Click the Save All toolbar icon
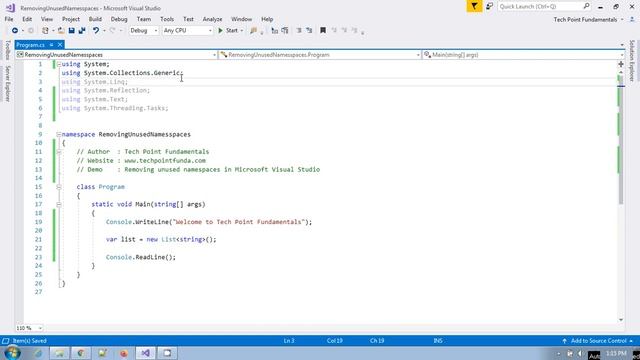This screenshot has width=640, height=360. click(x=82, y=31)
